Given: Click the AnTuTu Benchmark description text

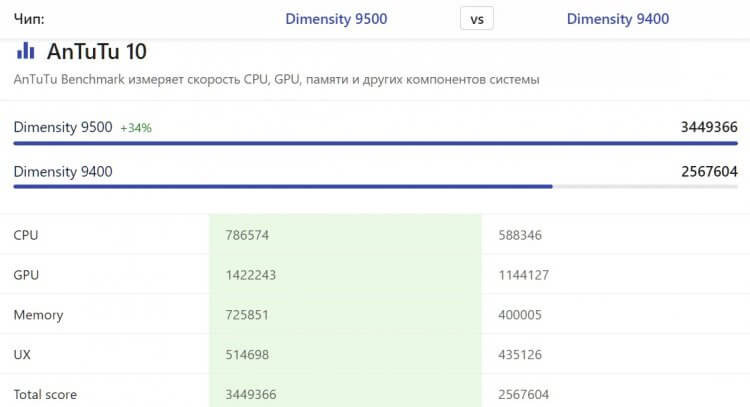Looking at the screenshot, I should pyautogui.click(x=276, y=79).
